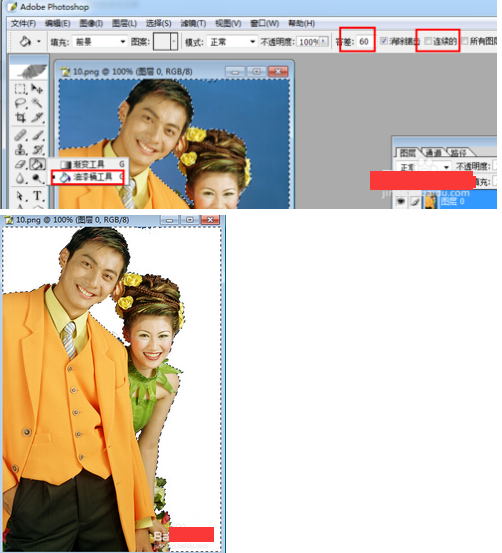Open the 不透明度 opacity slider arrow
Image resolution: width=502 pixels, height=553 pixels.
324,42
